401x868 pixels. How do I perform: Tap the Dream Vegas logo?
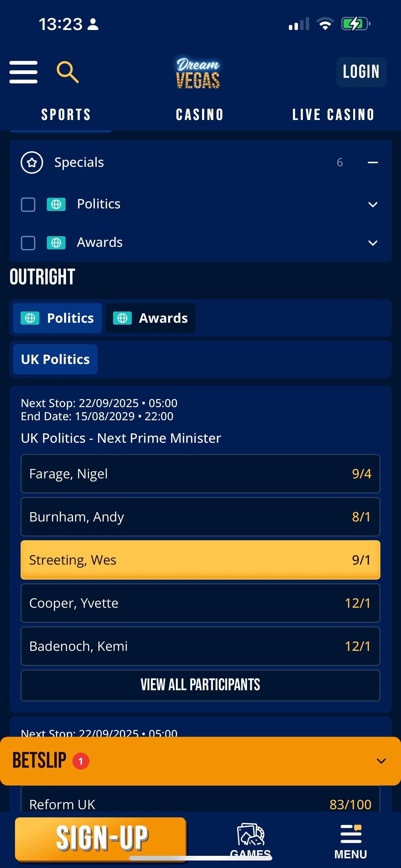coord(198,73)
